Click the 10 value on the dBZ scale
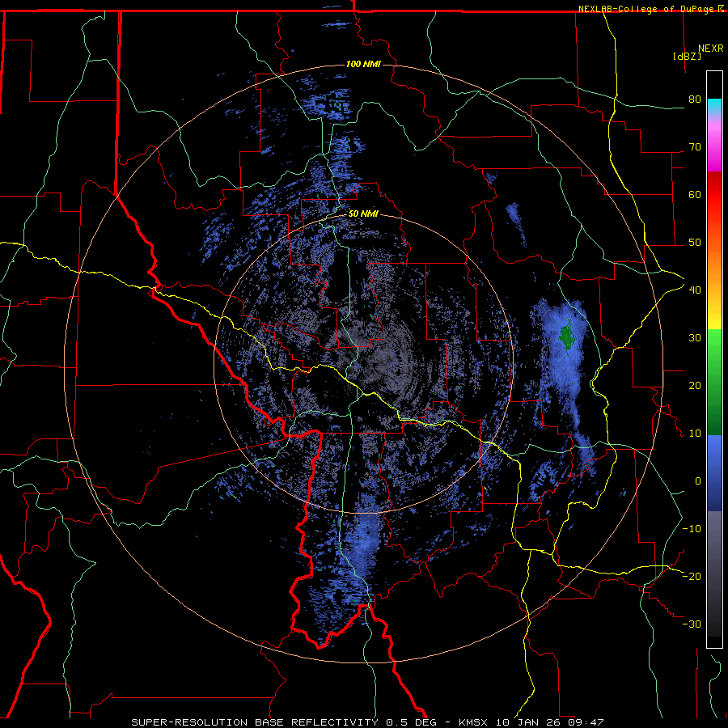728x728 pixels. [x=695, y=434]
